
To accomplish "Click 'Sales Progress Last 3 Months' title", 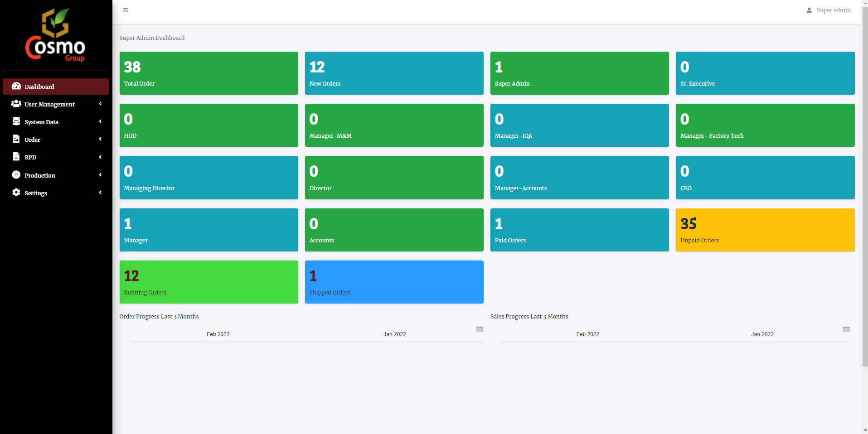I will (x=529, y=317).
